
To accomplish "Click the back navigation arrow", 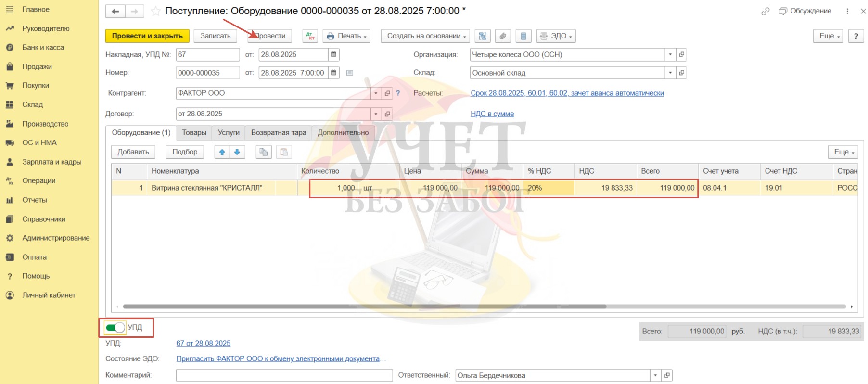I will pos(115,11).
